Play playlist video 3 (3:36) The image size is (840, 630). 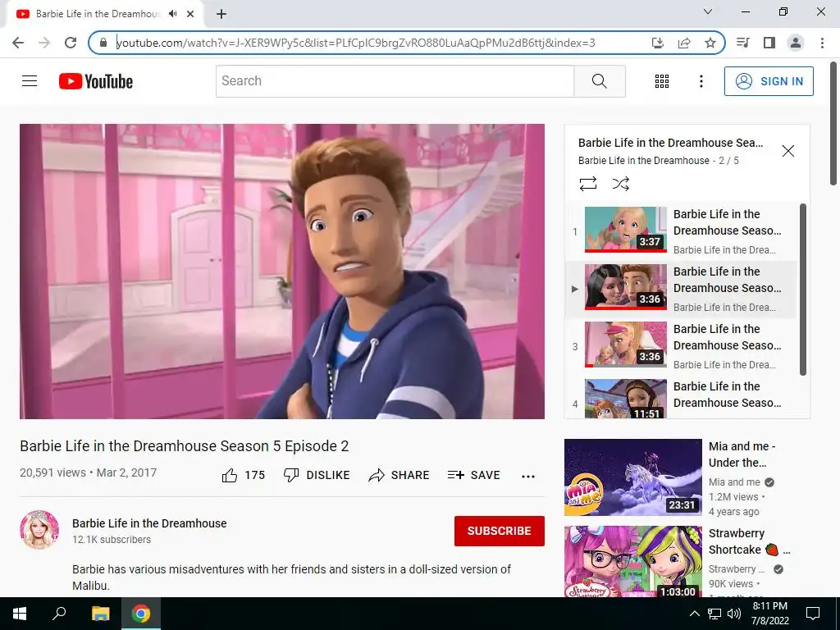(x=626, y=345)
